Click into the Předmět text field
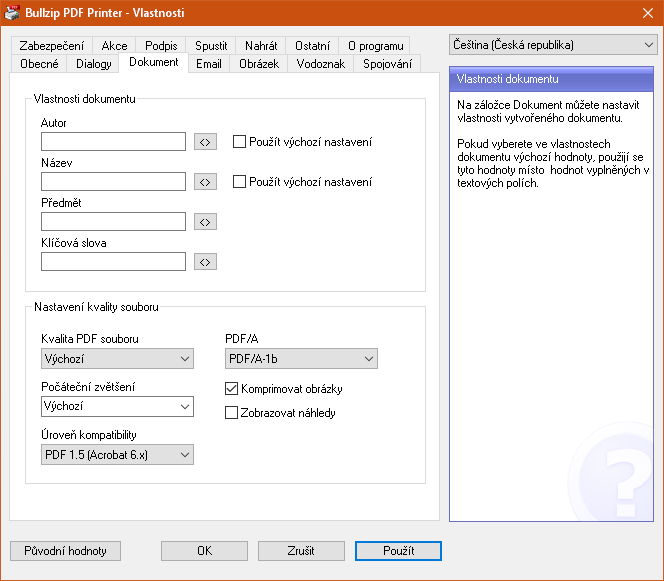This screenshot has height=581, width=664. point(113,221)
